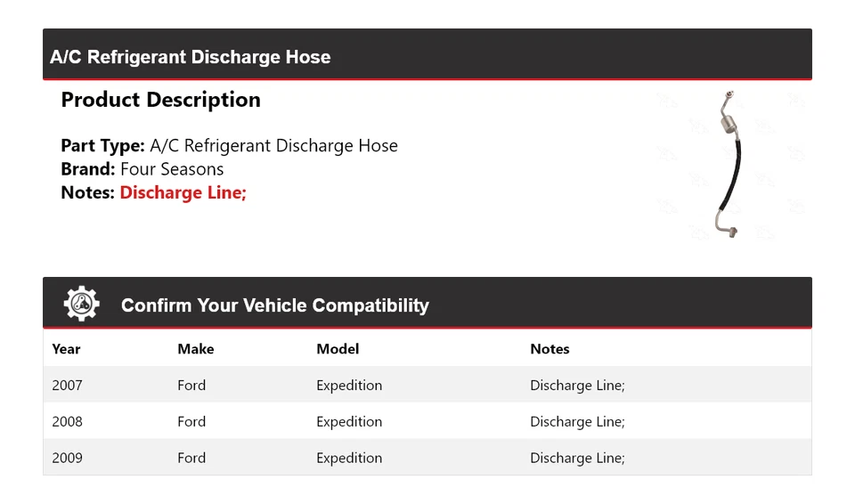
Task: Select the 2009 year cell
Action: point(67,458)
